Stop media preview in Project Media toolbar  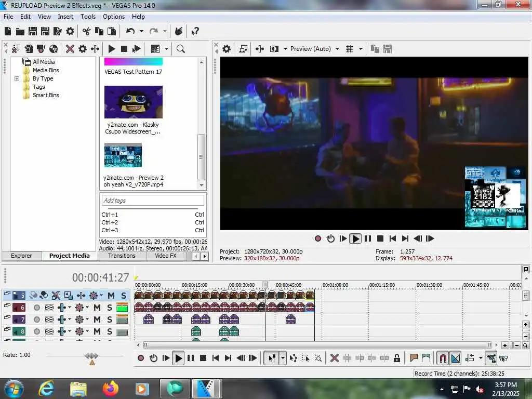124,49
